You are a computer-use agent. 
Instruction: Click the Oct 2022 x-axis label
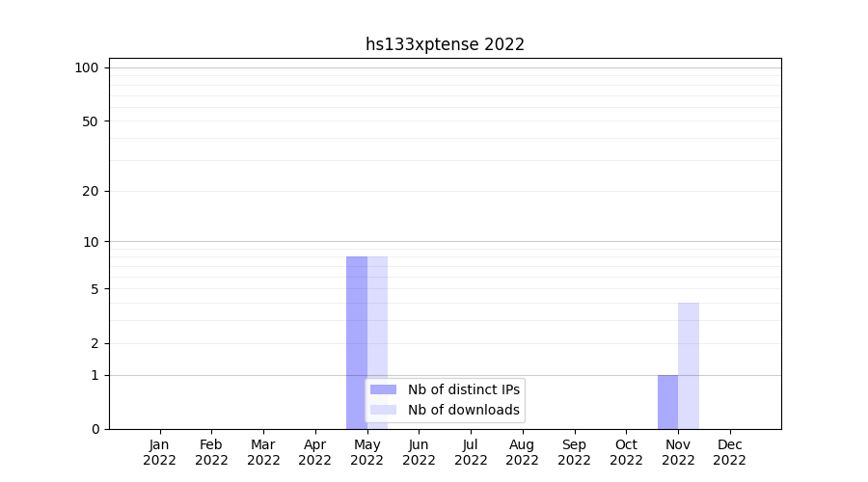click(626, 452)
